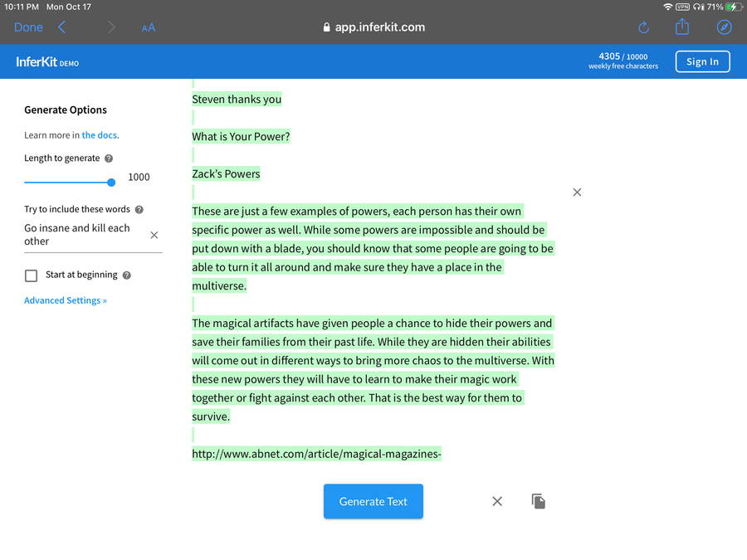747x560 pixels.
Task: Tap the Wi-Fi status icon
Action: [x=667, y=7]
